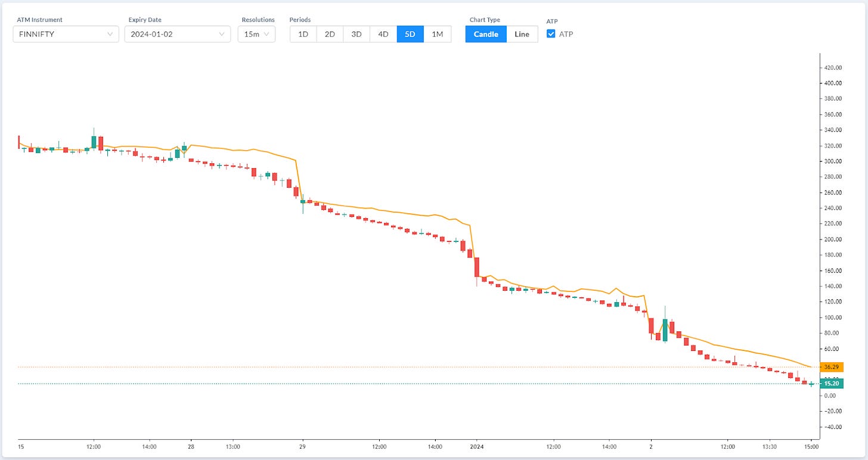Click the 3D period option
The width and height of the screenshot is (868, 460).
click(x=356, y=34)
